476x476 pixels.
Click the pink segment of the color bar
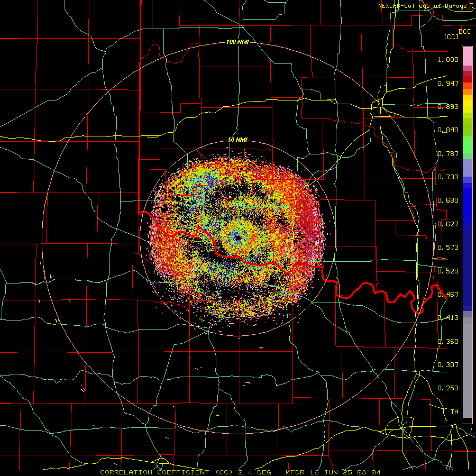coord(467,57)
